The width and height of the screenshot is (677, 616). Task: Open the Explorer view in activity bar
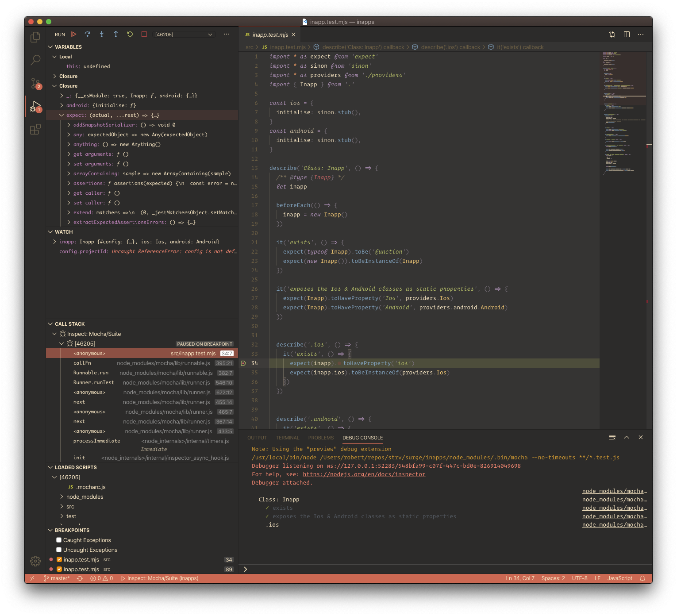point(35,37)
